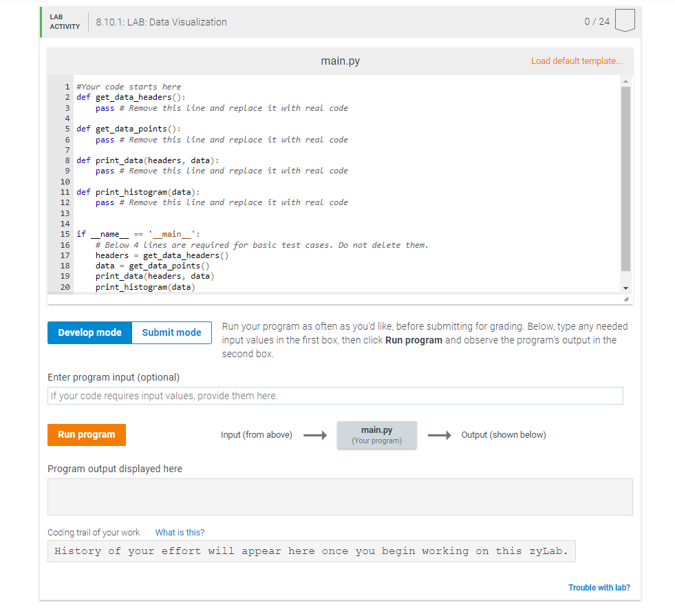This screenshot has height=616, width=675.
Task: Select Develop mode tab
Action: [89, 332]
